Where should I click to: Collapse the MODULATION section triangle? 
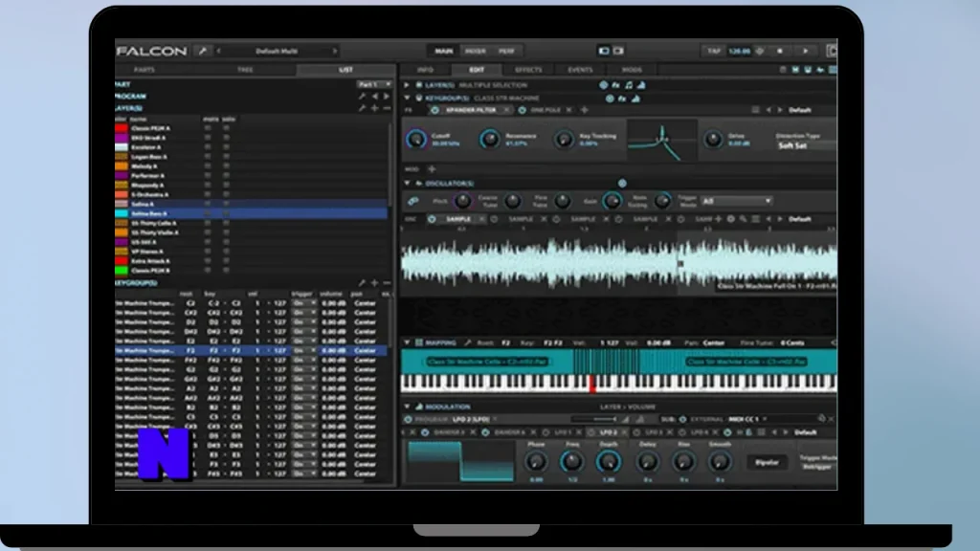pos(407,406)
